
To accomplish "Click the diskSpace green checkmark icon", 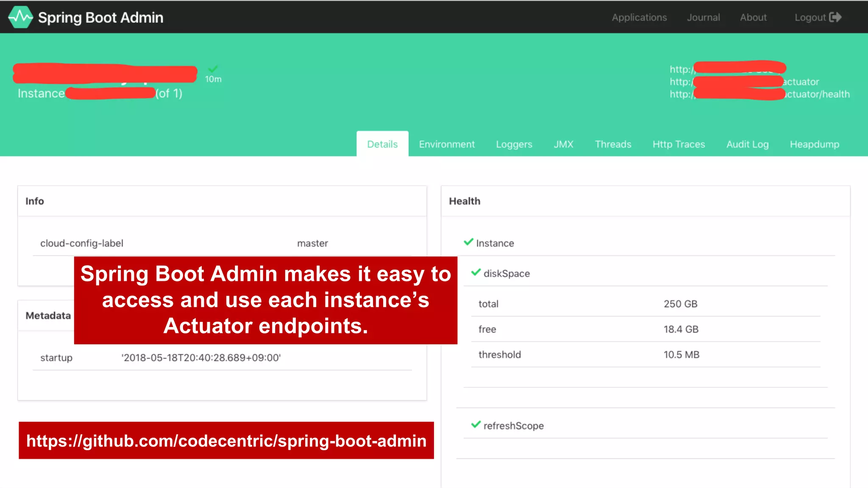I will tap(476, 272).
